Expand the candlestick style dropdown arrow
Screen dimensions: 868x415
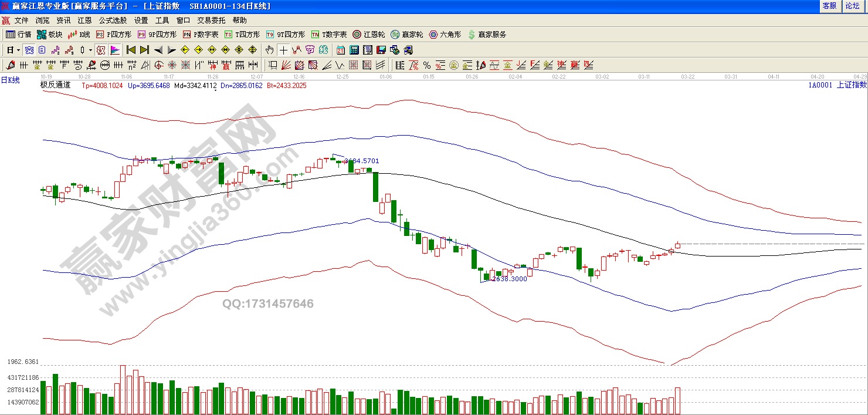[90, 50]
